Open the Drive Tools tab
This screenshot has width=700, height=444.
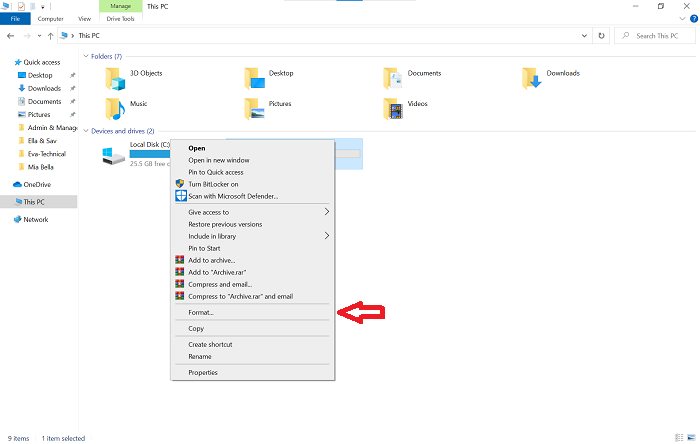coord(121,19)
